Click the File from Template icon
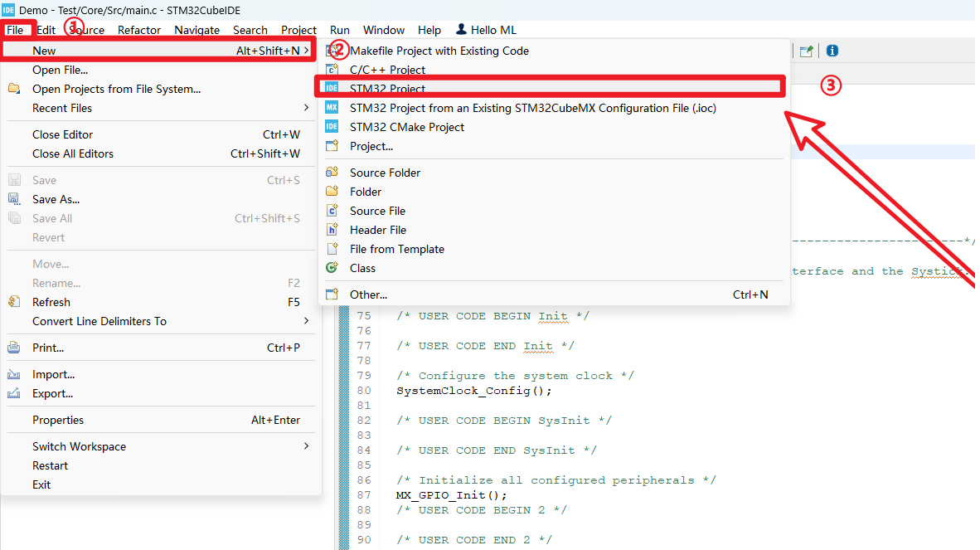980x550 pixels. coord(332,249)
